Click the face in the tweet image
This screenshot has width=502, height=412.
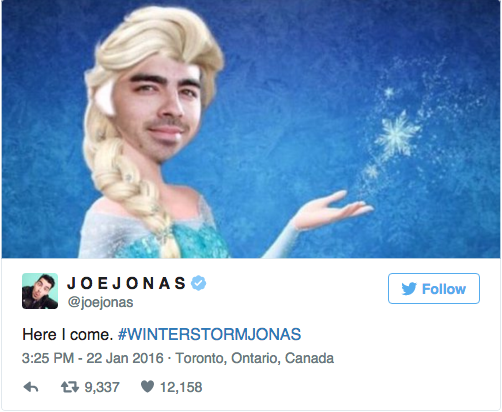pyautogui.click(x=157, y=114)
